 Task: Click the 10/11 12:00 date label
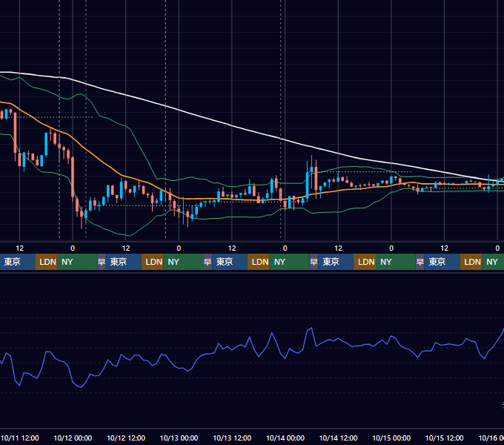click(x=19, y=438)
